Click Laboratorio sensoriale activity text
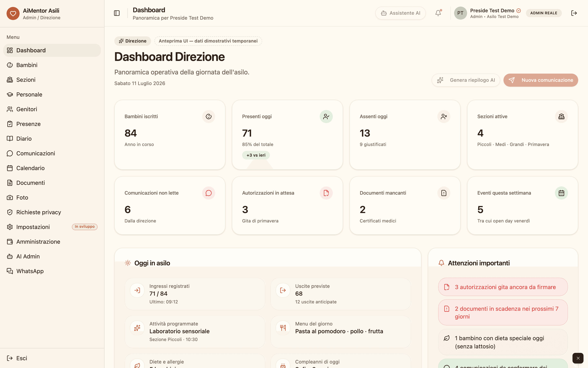 tap(179, 331)
